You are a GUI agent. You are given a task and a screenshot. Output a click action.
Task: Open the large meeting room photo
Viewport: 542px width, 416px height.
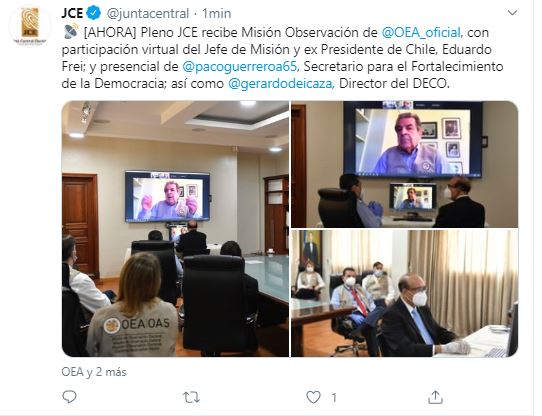tap(175, 229)
